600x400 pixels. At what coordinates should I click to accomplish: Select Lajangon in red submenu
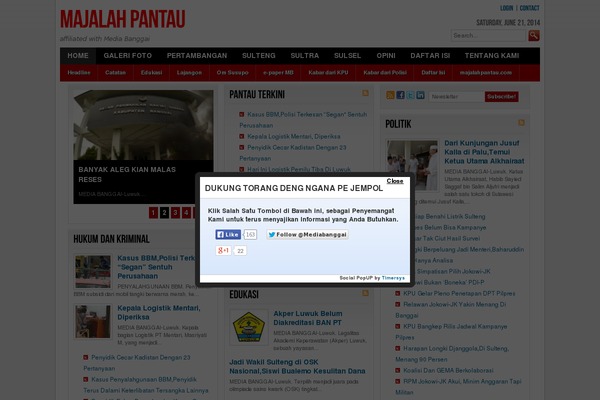coord(189,72)
